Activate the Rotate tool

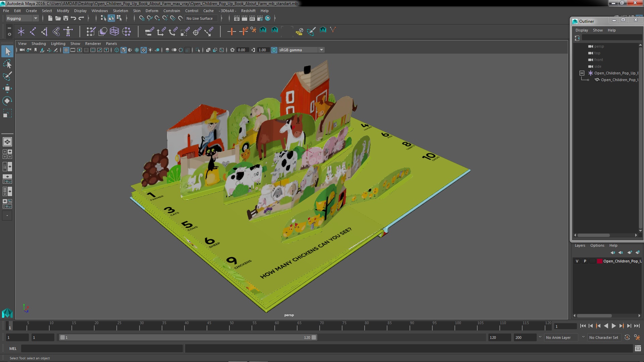(x=7, y=101)
